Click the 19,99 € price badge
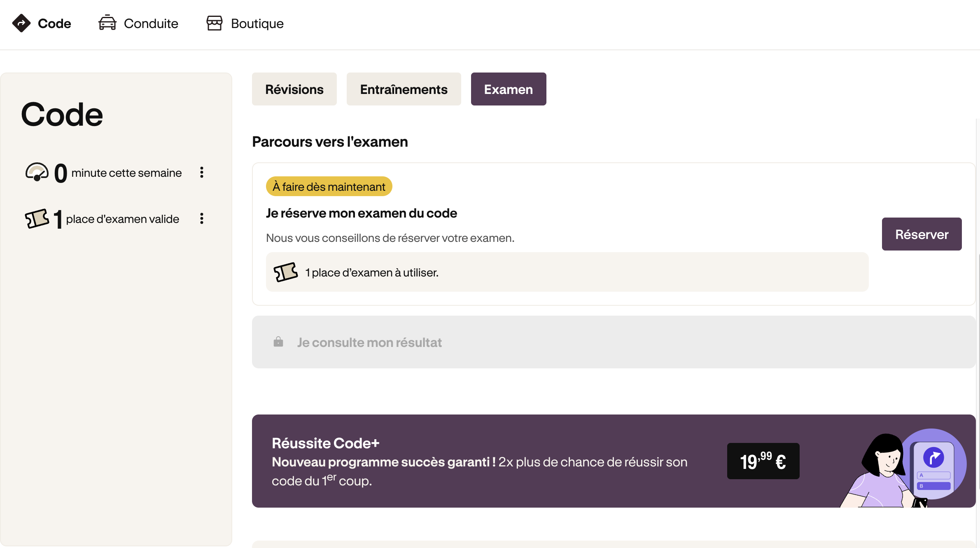Screen dimensions: 980x548 pyautogui.click(x=763, y=461)
